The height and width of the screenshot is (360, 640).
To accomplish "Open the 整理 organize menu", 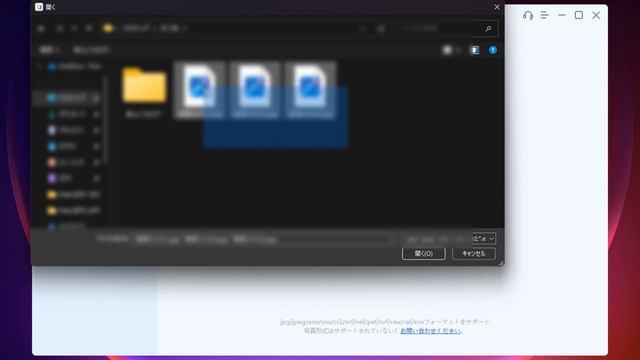I will pos(49,50).
